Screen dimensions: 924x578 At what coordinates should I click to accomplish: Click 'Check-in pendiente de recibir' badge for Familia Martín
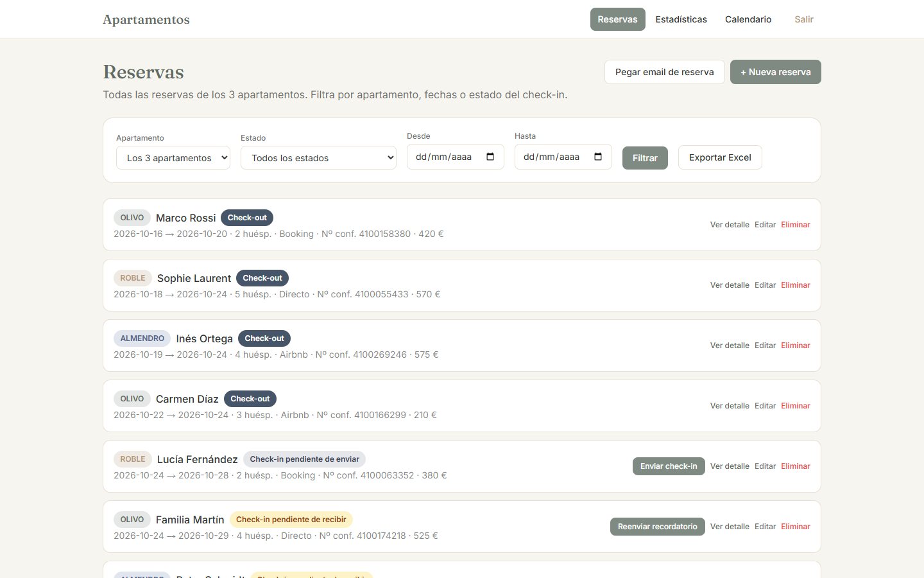coord(291,520)
